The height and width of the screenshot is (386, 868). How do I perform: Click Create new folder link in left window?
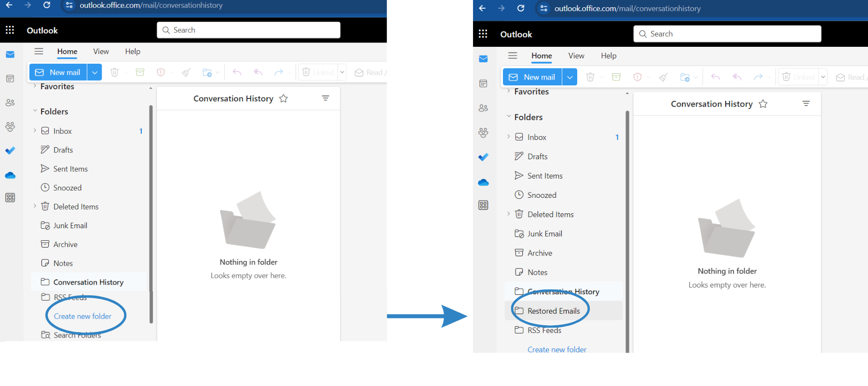click(82, 316)
